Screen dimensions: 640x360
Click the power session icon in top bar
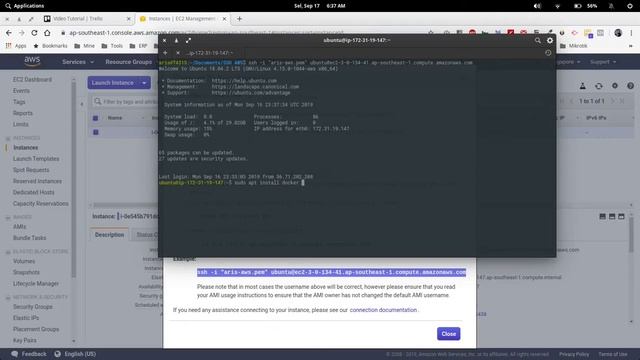pyautogui.click(x=629, y=6)
